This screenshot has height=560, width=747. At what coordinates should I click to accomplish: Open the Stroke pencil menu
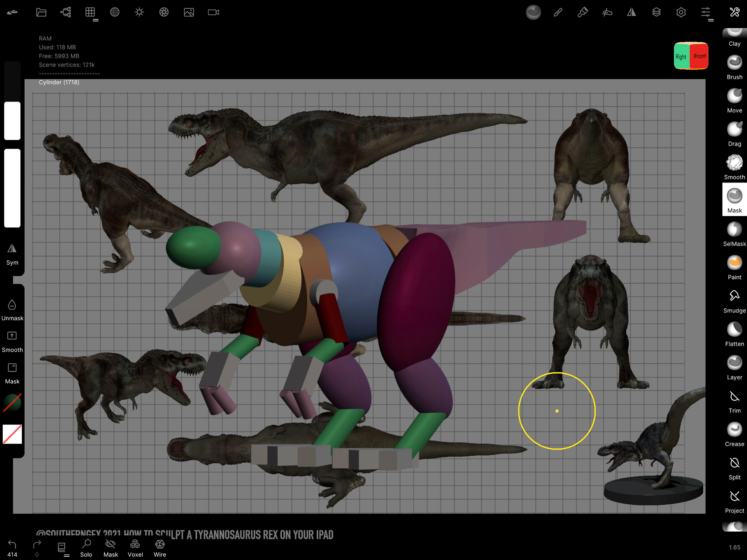[x=558, y=12]
